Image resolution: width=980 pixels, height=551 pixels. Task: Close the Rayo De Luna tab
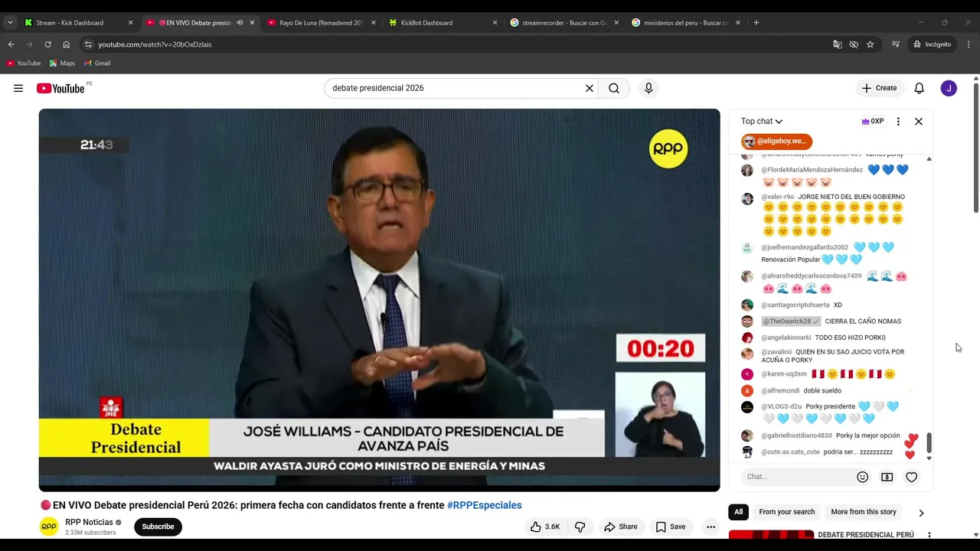click(x=374, y=23)
